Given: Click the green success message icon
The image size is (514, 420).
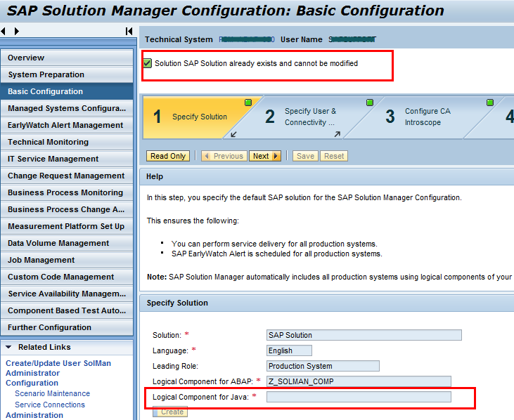Looking at the screenshot, I should 147,63.
